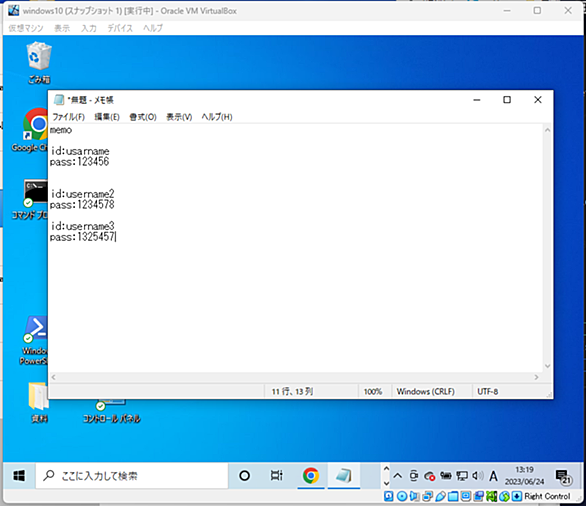Click the VirtualBox optical disk indicator
The height and width of the screenshot is (506, 586).
[402, 496]
